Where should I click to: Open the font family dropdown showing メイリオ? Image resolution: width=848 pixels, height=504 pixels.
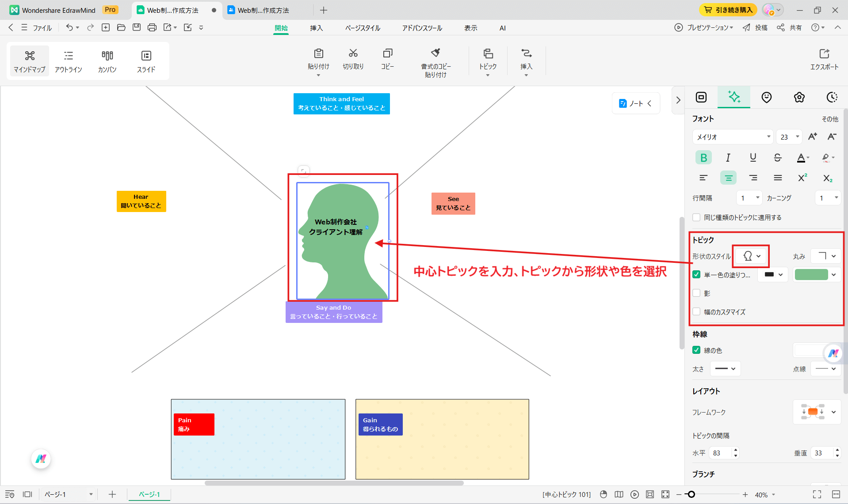[x=732, y=136]
